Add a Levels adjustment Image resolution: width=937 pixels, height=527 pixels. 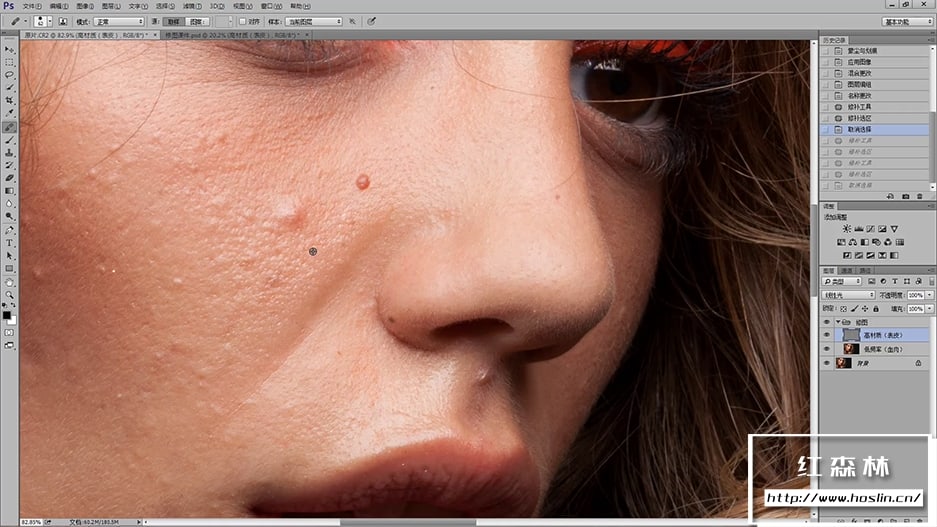859,229
